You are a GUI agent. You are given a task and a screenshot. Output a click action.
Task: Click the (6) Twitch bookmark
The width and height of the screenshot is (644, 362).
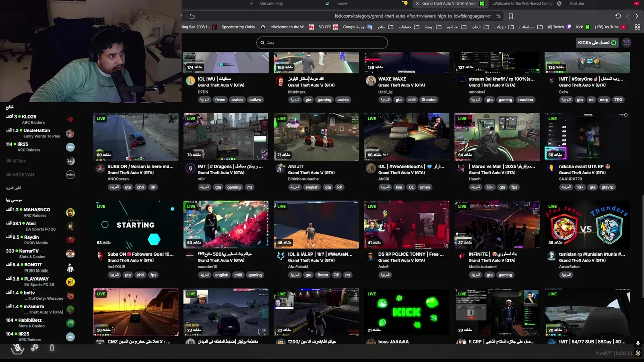[559, 27]
